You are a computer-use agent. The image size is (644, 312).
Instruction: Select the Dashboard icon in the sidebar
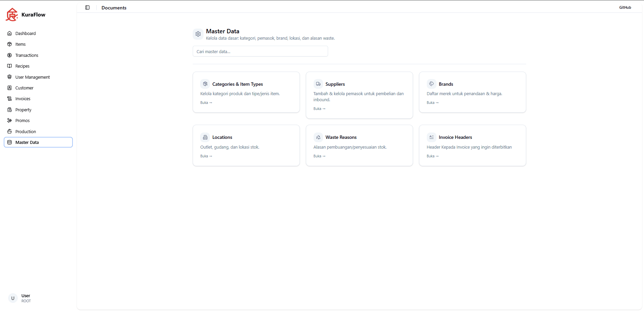pos(9,33)
